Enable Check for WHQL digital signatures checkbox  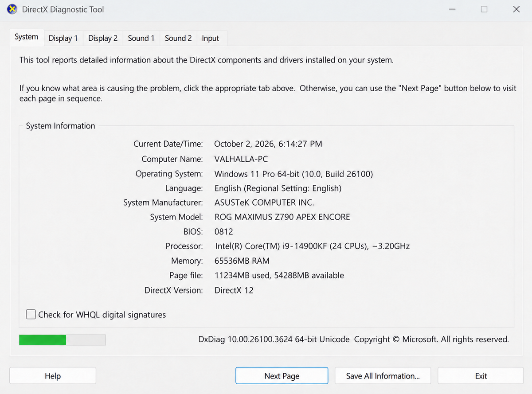tap(31, 315)
